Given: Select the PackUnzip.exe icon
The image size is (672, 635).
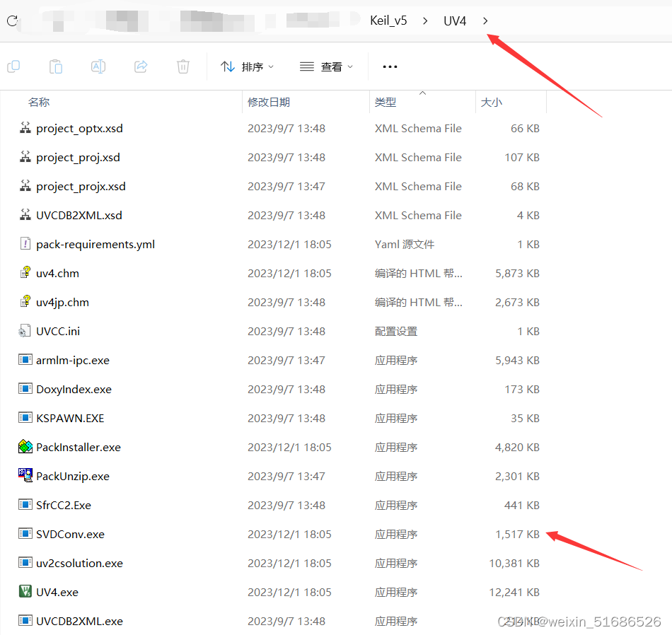Looking at the screenshot, I should (25, 476).
